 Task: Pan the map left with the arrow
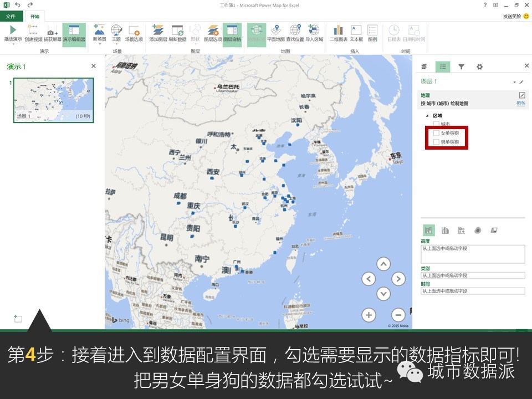tap(369, 279)
